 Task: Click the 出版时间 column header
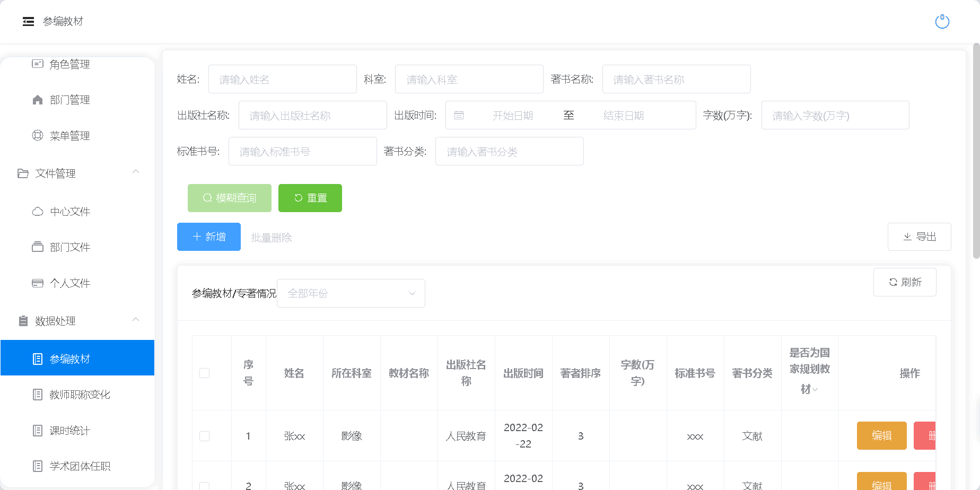tap(523, 373)
